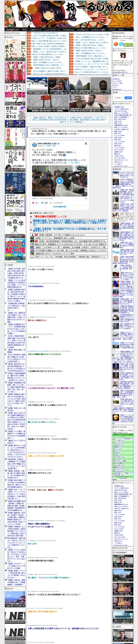Screen dimensions: 138x644
Task: Open 5ch.net navigation item
Action: (112, 30)
